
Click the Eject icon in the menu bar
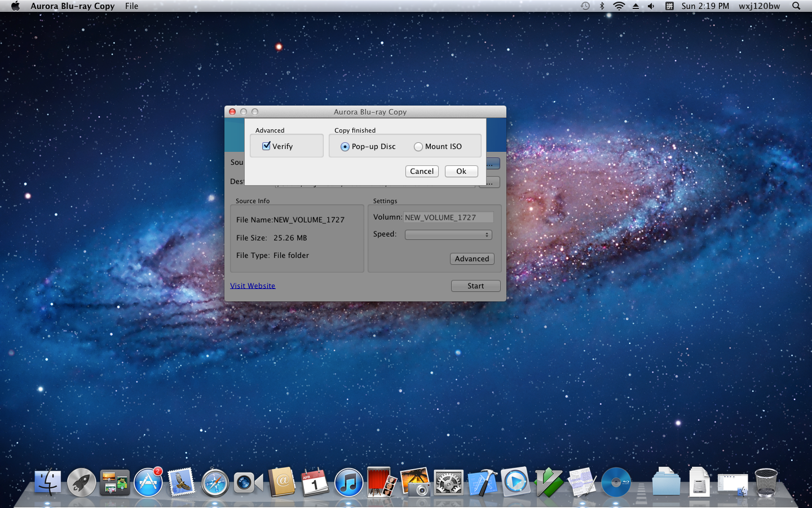tap(636, 6)
